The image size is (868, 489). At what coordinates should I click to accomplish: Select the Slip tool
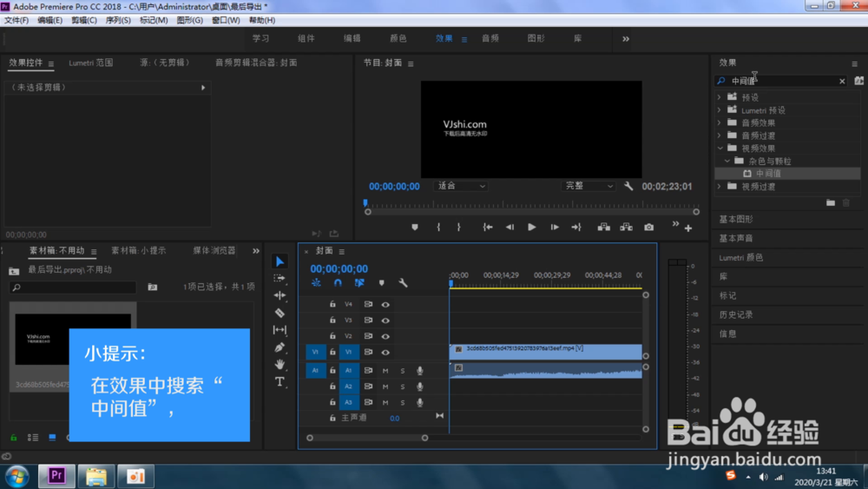pos(279,330)
